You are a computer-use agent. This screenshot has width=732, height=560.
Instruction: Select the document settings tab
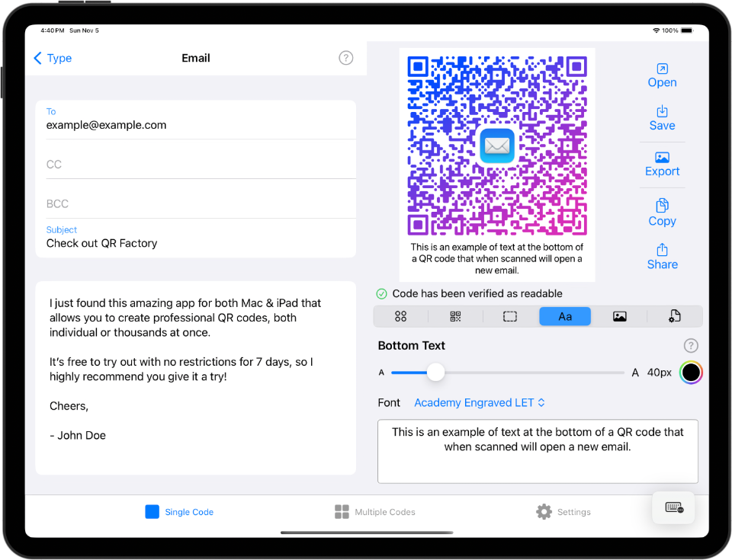tap(675, 316)
